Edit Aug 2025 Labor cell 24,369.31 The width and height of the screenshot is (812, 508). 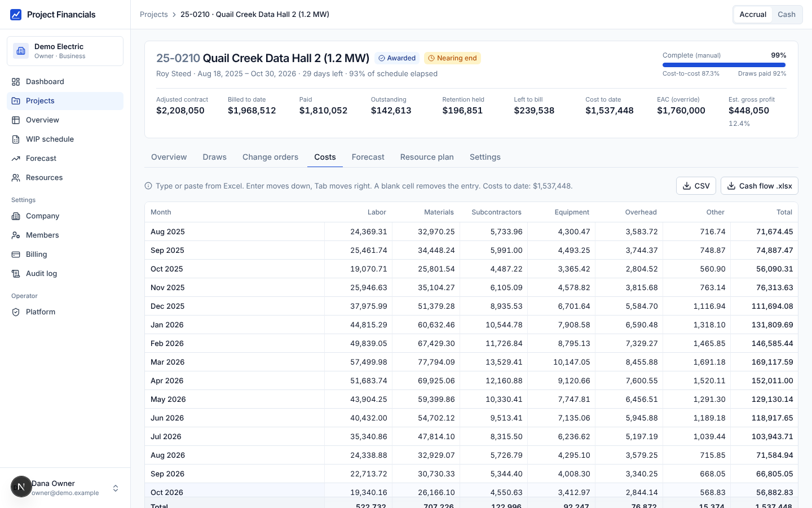[358, 231]
